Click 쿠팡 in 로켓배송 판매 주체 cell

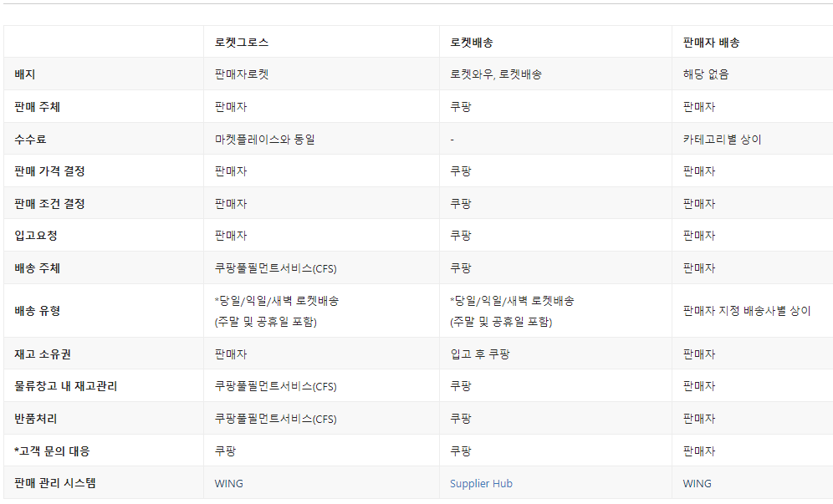461,107
